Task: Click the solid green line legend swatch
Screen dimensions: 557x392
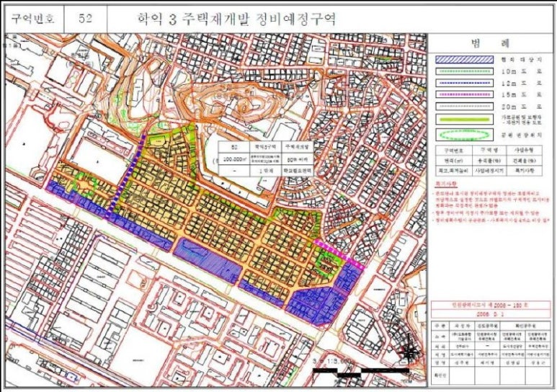Action: point(464,120)
